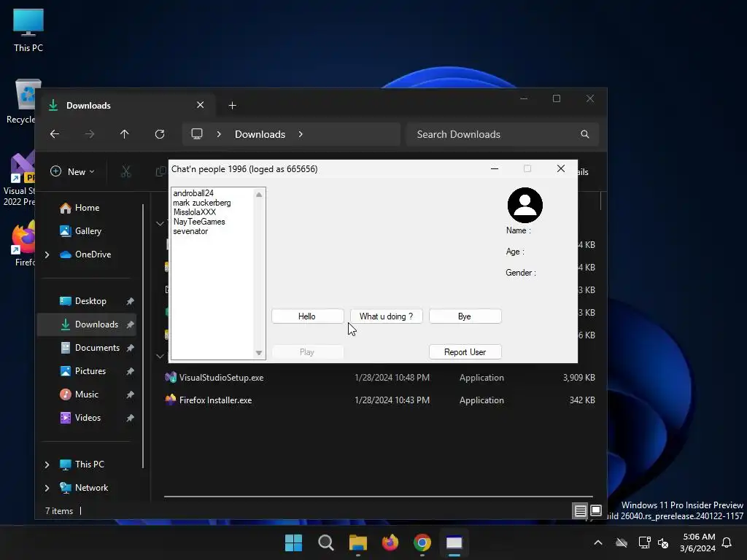The height and width of the screenshot is (560, 747).
Task: Switch to details view in Explorer
Action: pos(580,511)
